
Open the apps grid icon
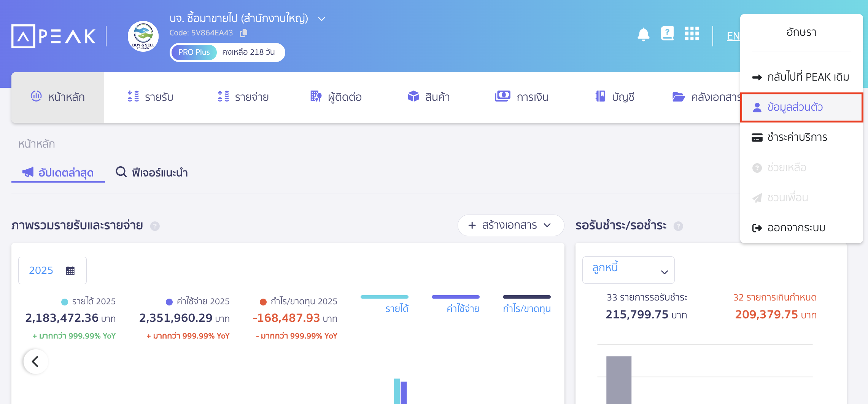click(x=692, y=34)
